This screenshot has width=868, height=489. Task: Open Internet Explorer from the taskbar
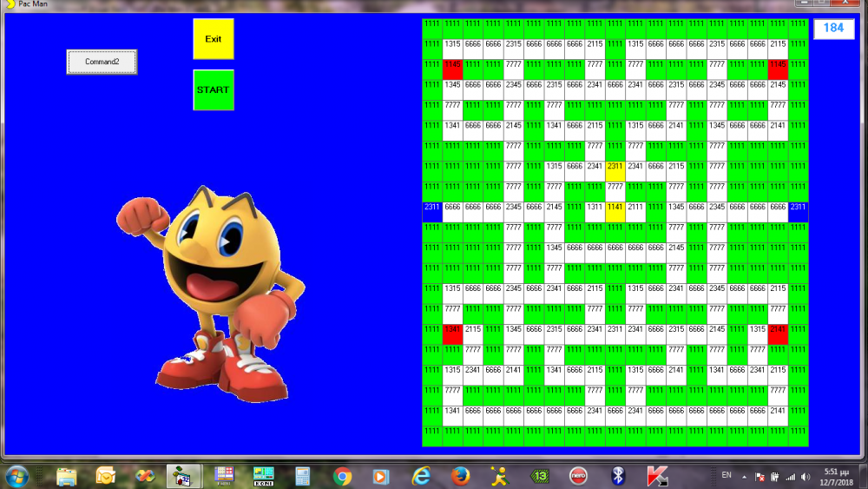click(421, 476)
